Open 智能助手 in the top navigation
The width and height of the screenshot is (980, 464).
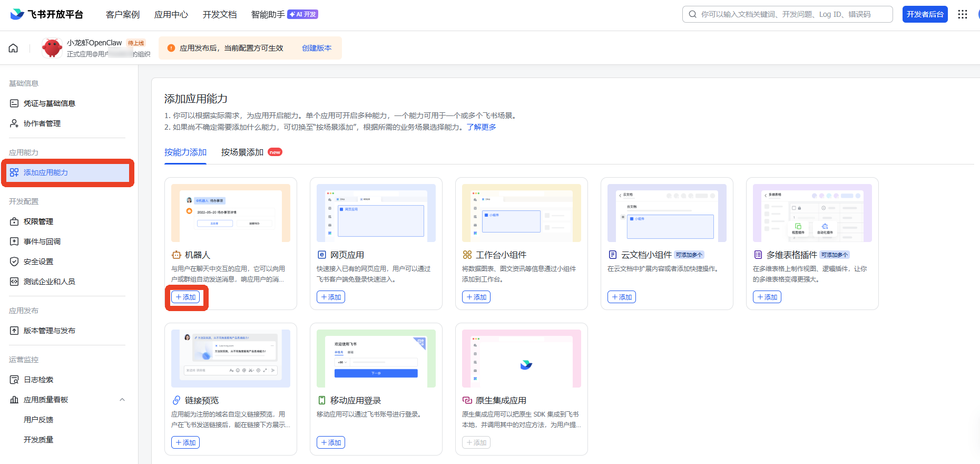268,14
